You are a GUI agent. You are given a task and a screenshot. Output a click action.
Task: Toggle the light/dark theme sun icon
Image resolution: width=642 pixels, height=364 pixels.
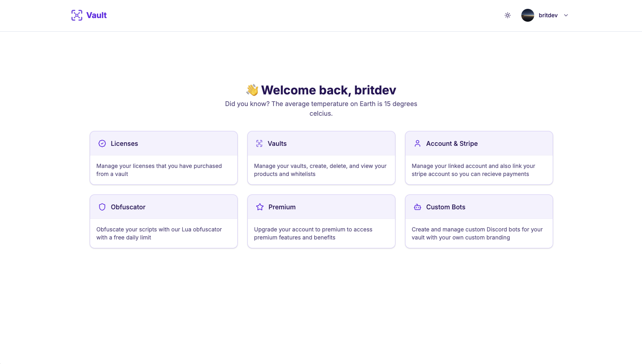coord(508,15)
